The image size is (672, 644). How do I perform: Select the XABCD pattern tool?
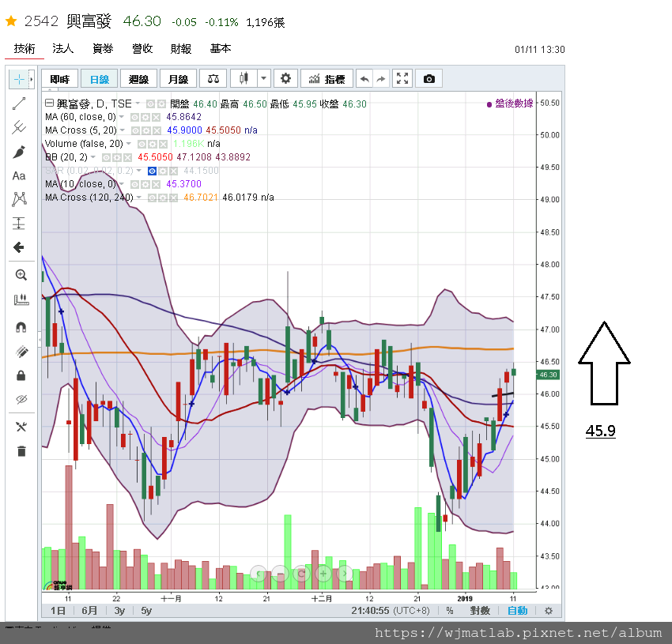[x=19, y=199]
